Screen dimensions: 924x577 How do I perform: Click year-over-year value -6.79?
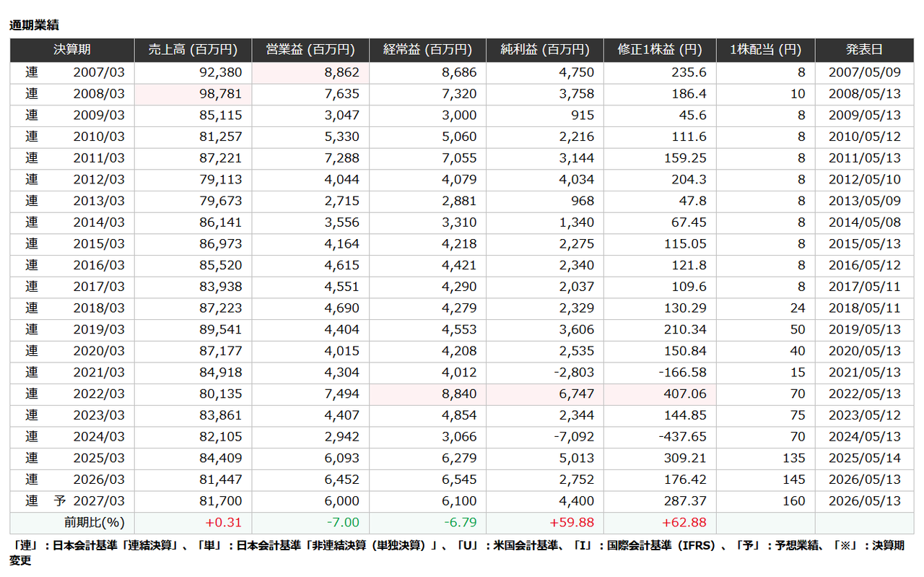(461, 522)
